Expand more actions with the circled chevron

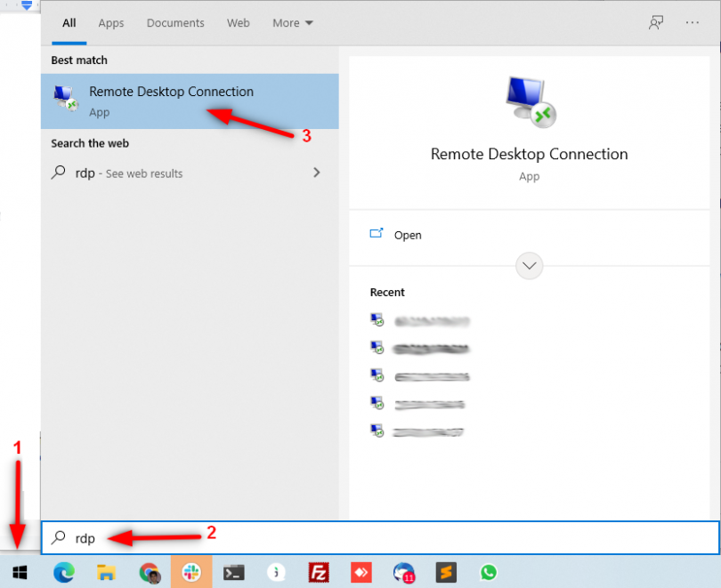point(530,265)
